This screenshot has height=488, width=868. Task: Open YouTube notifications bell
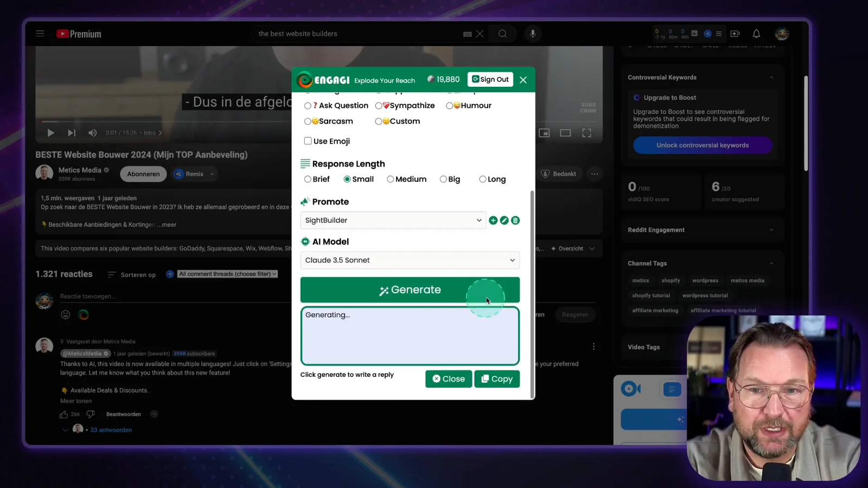(756, 34)
